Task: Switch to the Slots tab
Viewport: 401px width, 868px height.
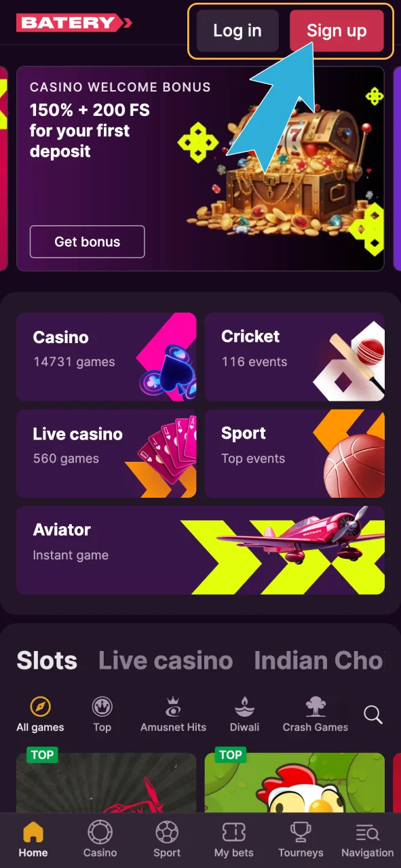Action: click(x=47, y=660)
